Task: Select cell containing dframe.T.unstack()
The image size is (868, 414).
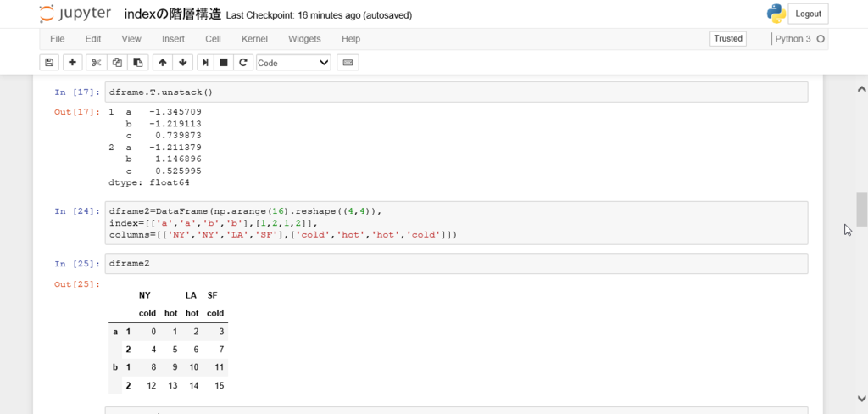Action: (x=456, y=92)
